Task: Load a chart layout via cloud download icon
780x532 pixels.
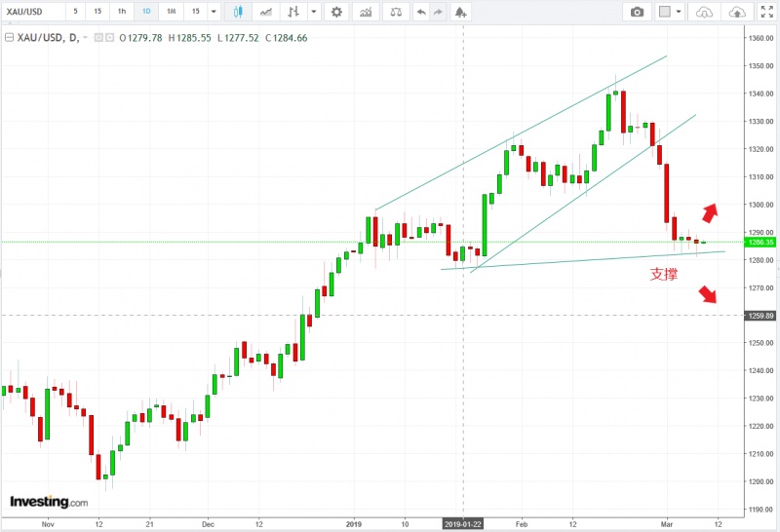Action: [x=704, y=12]
